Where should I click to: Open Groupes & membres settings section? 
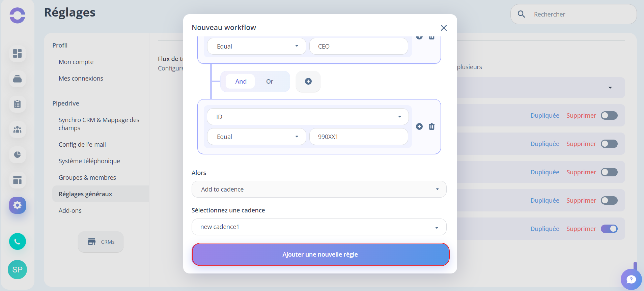[87, 177]
